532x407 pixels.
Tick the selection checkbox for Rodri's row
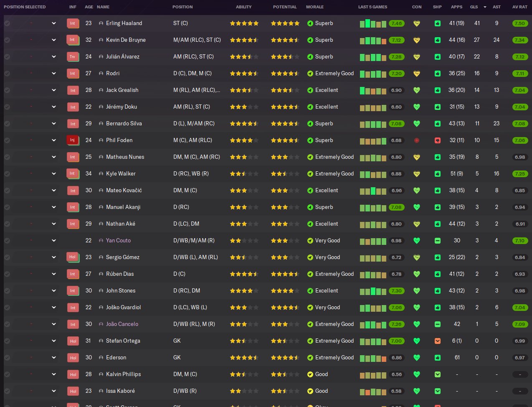7,74
